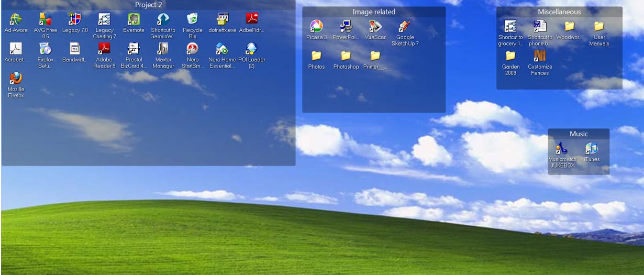Viewport: 644px width, 275px height.
Task: Click the Nero StartSmart icon
Action: [x=193, y=49]
